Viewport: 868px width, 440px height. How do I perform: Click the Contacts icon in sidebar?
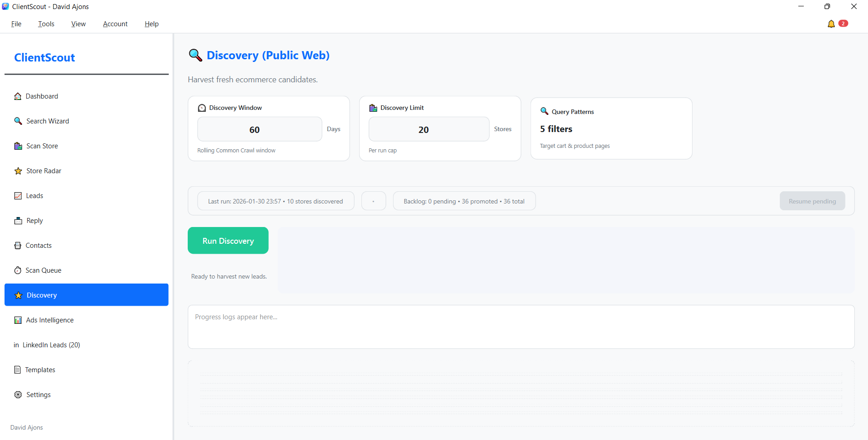pyautogui.click(x=18, y=246)
